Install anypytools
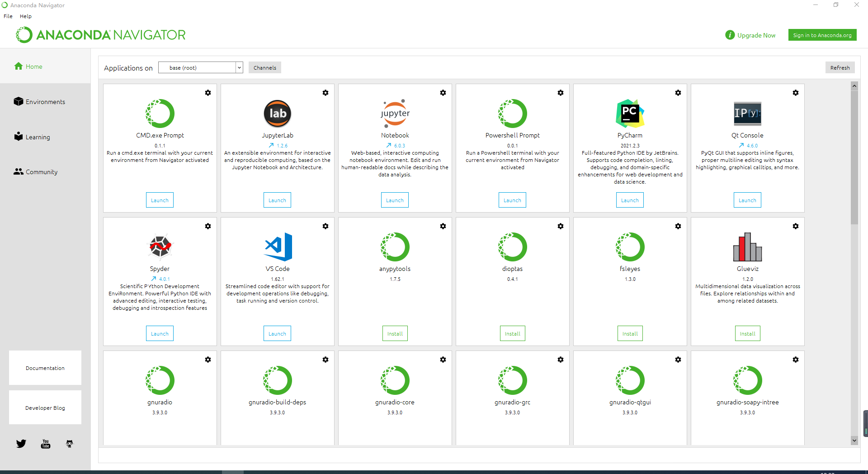This screenshot has width=868, height=474. click(395, 334)
